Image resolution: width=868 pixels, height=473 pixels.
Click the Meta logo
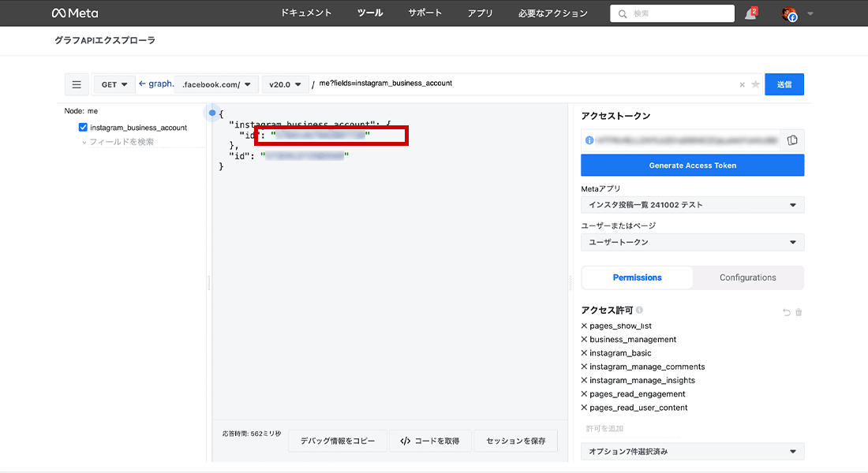[x=75, y=13]
